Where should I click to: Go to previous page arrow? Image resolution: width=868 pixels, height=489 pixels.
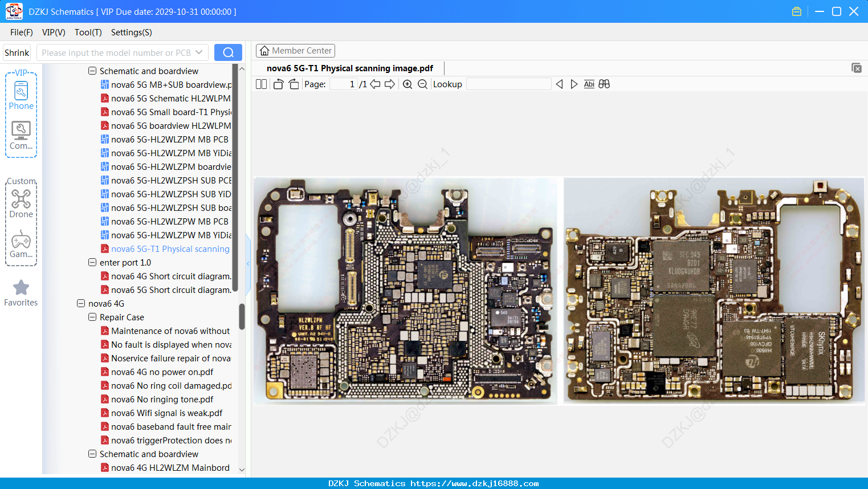(x=375, y=84)
